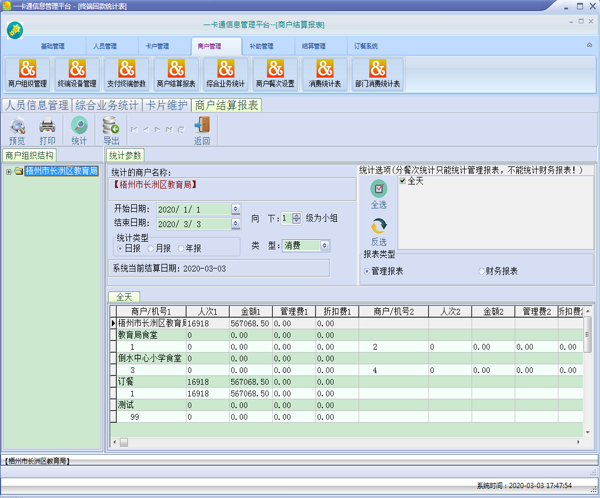Collapse ribbon with top-right caret icon
600x498 pixels.
tap(589, 45)
